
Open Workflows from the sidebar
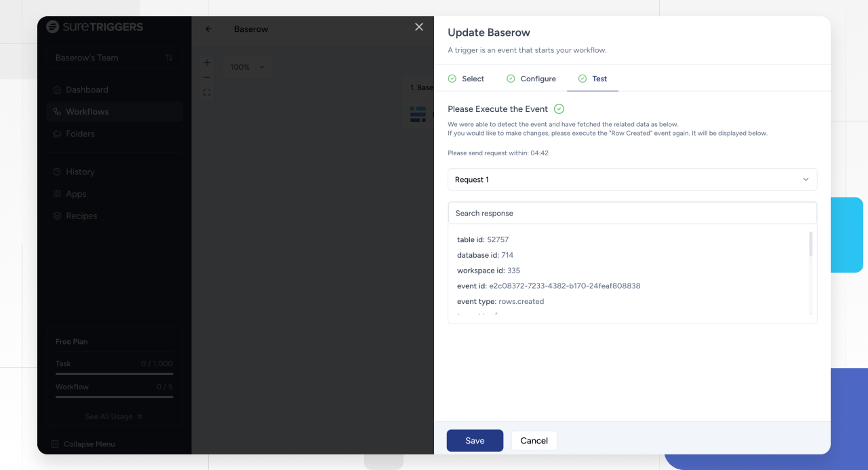click(115, 112)
